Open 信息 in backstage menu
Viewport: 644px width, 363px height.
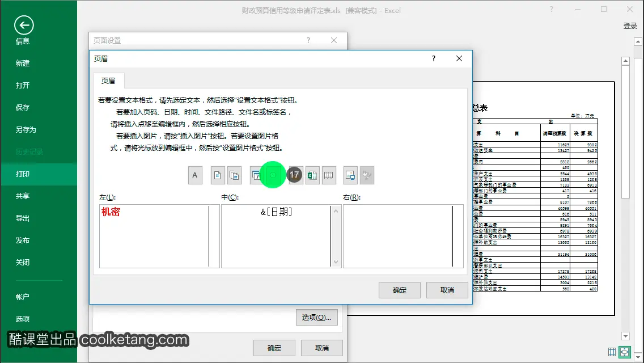pos(23,41)
